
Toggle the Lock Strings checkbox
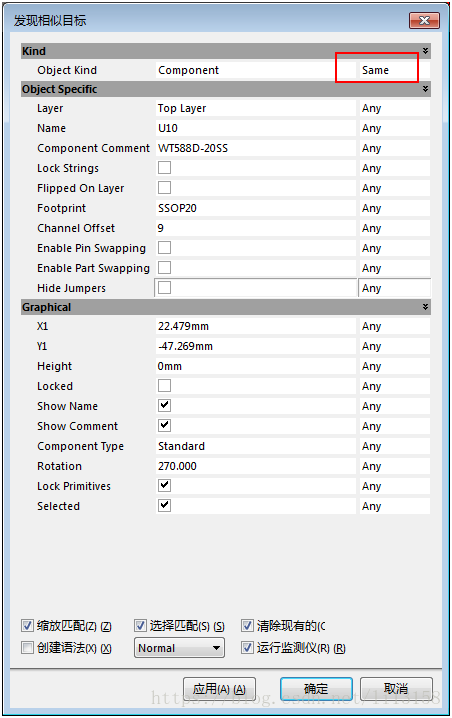click(x=164, y=168)
